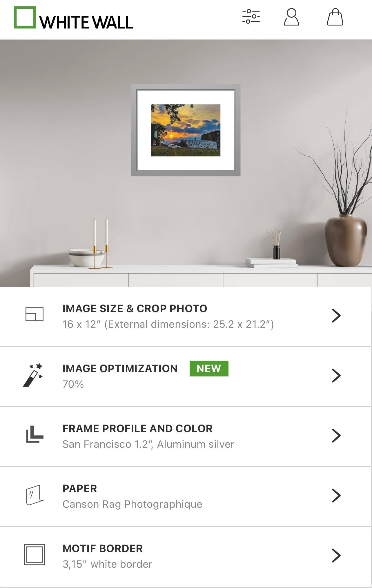Expand the Motif Border chevron
The image size is (372, 588).
[336, 556]
